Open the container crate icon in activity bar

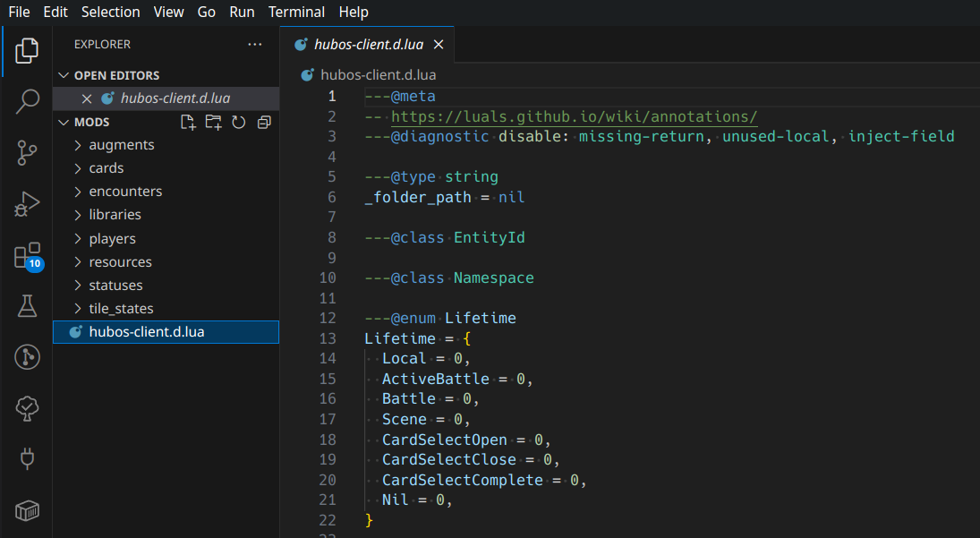[x=26, y=510]
